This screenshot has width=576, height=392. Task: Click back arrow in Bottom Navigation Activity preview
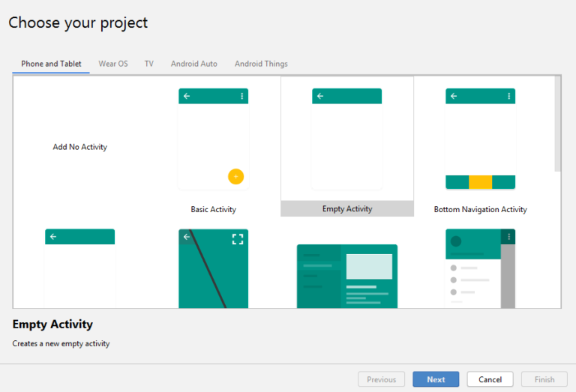click(x=454, y=96)
